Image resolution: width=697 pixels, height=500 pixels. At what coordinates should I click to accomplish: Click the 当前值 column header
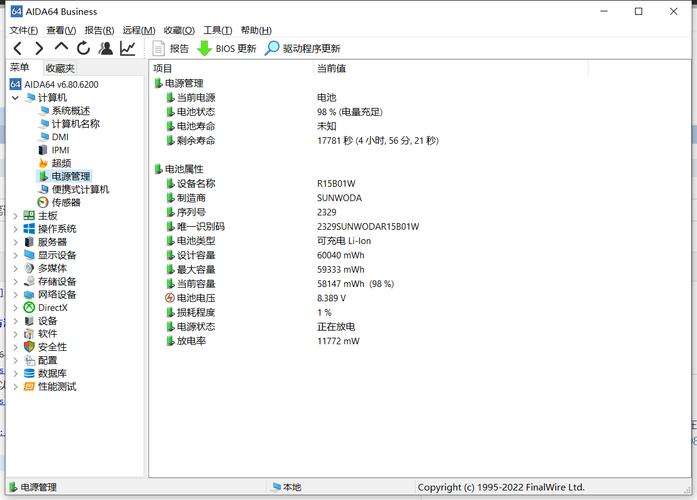[331, 68]
